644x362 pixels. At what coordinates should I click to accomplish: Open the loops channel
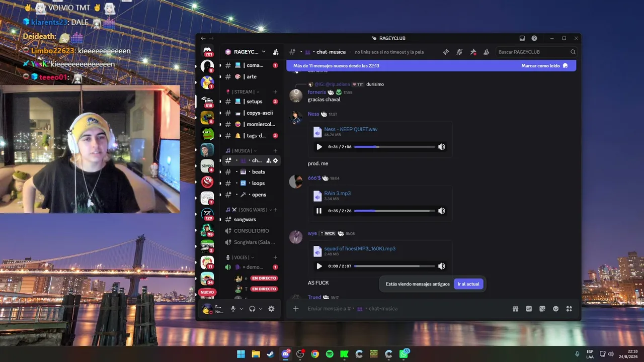[x=251, y=184]
